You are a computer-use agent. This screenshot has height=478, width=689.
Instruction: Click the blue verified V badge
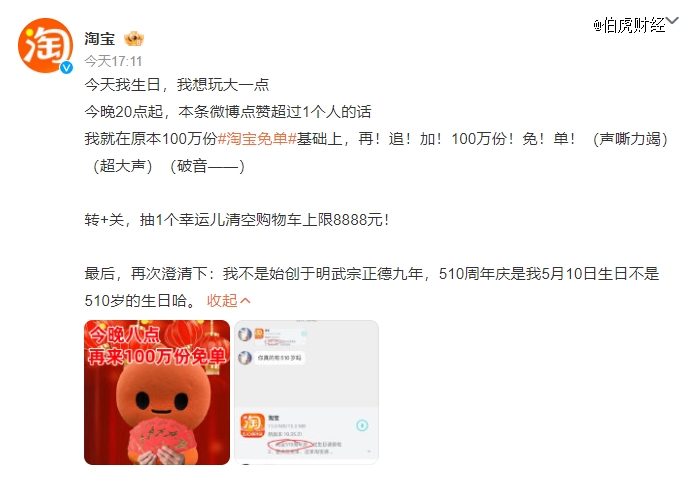click(66, 67)
